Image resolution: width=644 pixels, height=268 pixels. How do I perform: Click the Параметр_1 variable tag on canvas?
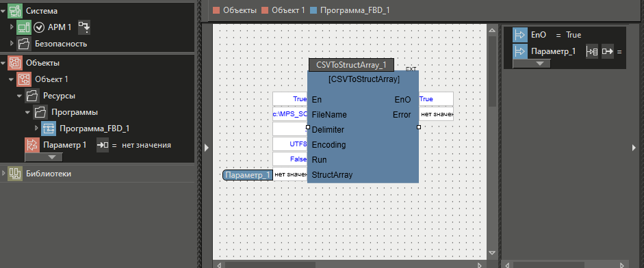pyautogui.click(x=248, y=175)
